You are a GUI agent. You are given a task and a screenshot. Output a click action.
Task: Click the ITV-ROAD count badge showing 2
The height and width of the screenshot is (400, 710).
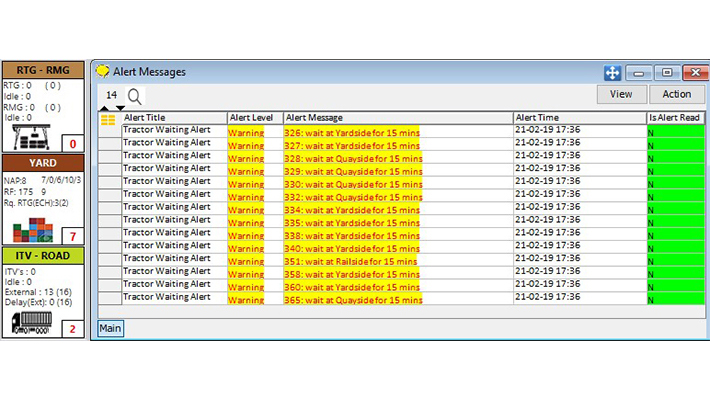pyautogui.click(x=72, y=329)
